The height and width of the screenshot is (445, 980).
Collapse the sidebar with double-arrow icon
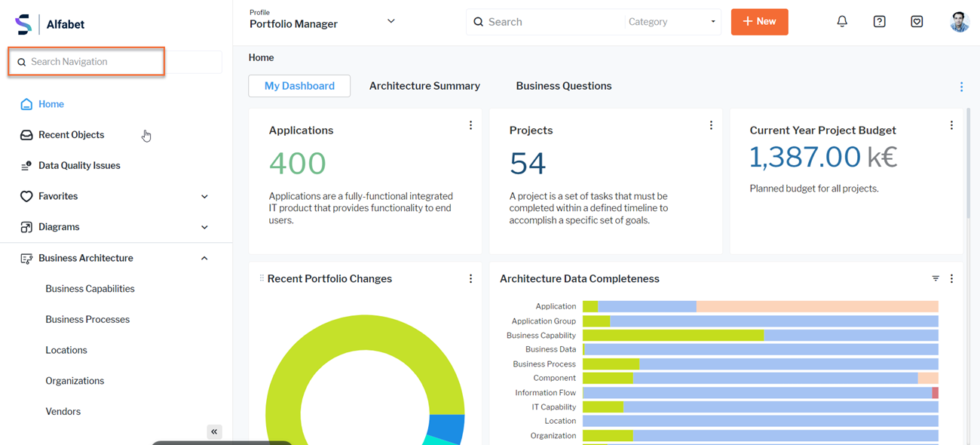(214, 431)
